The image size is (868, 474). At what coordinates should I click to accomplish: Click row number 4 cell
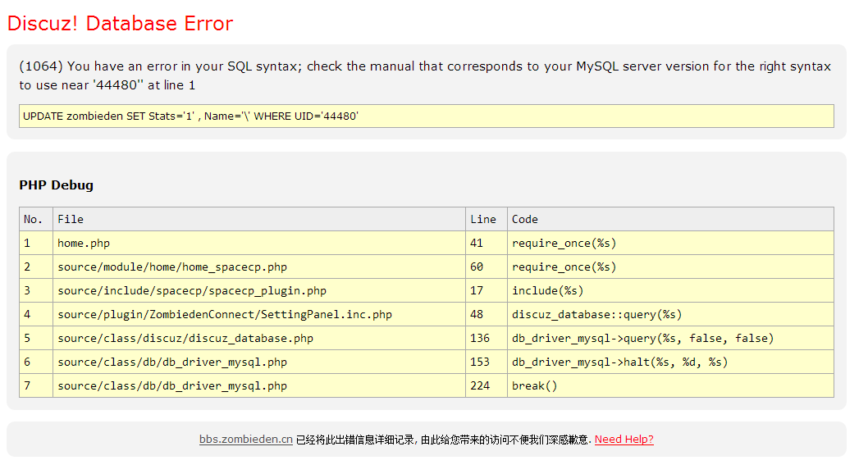[x=36, y=314]
